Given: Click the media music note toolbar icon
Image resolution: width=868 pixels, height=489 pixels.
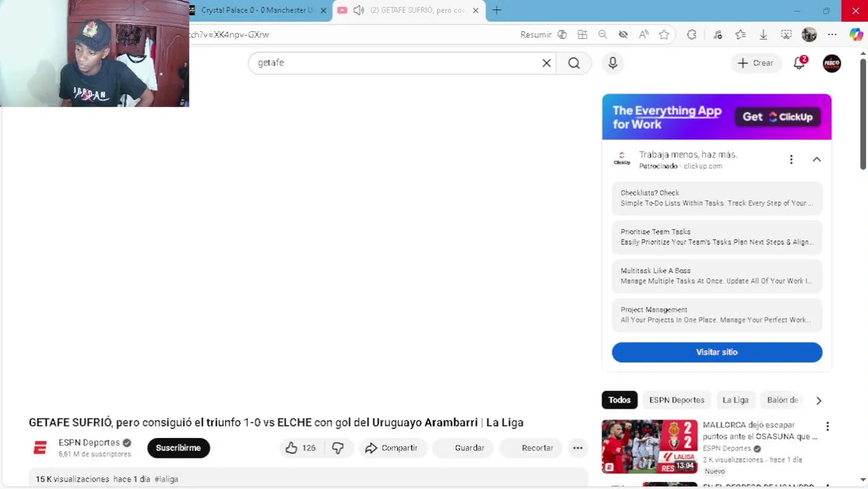Looking at the screenshot, I should coord(718,35).
